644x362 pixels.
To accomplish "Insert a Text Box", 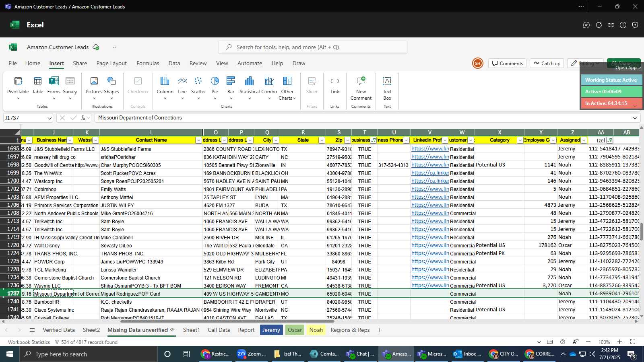I will 387,88.
